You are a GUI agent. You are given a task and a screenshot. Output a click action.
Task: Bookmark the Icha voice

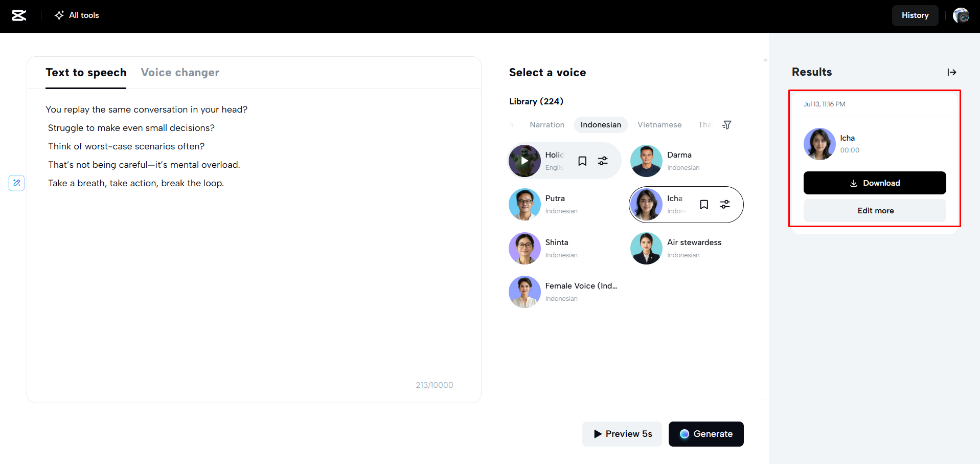coord(704,205)
